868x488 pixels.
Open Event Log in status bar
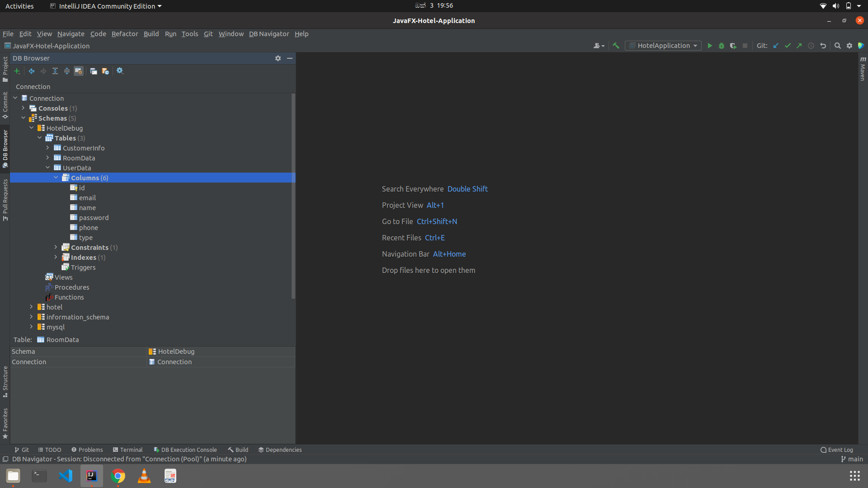click(836, 450)
